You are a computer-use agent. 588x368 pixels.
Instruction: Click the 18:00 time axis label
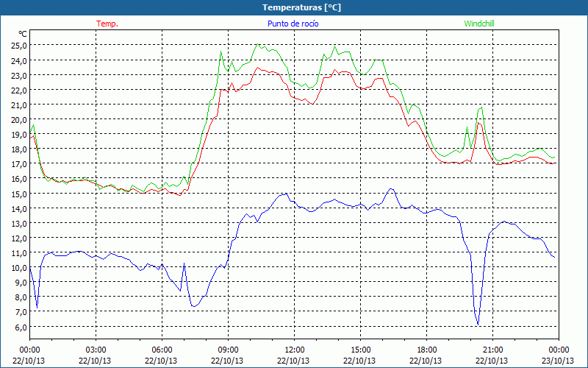427,350
